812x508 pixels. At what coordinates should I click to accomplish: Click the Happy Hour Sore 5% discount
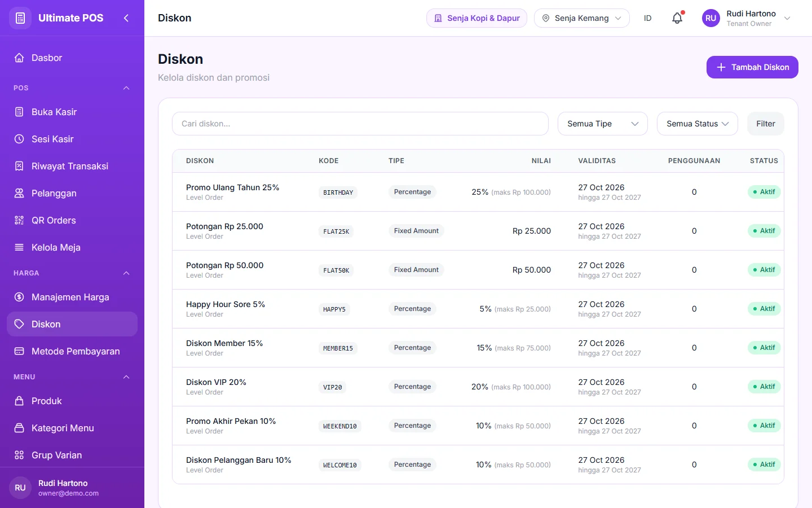(226, 304)
